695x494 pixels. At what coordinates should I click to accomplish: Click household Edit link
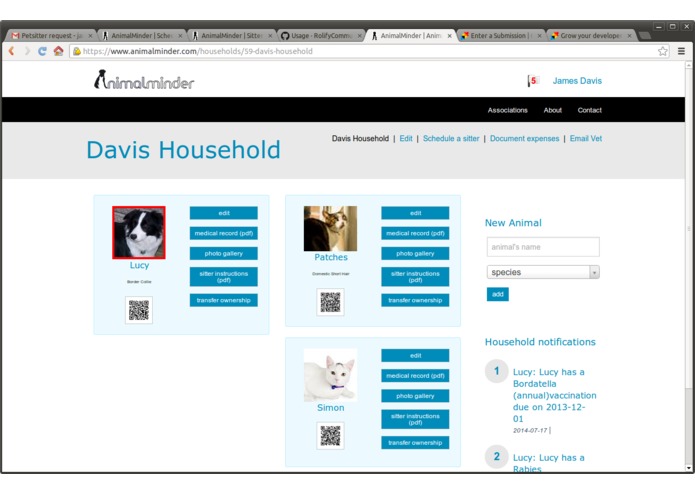[406, 138]
